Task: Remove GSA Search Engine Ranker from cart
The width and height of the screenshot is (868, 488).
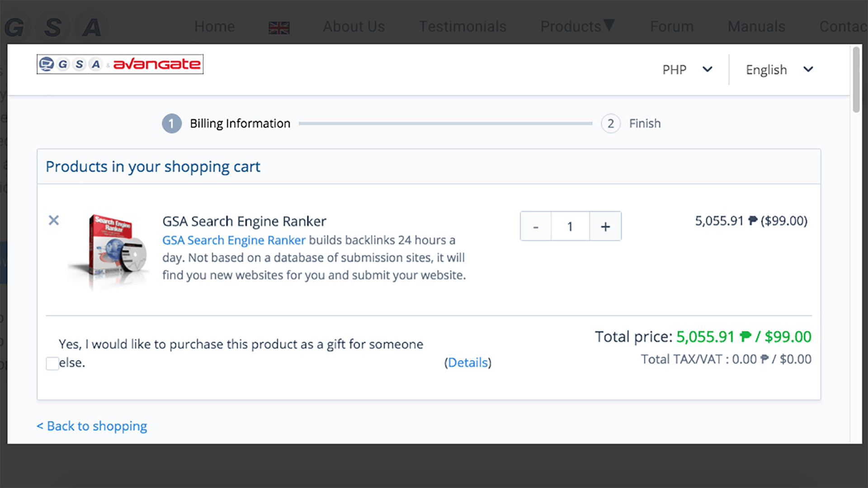Action: [x=54, y=221]
